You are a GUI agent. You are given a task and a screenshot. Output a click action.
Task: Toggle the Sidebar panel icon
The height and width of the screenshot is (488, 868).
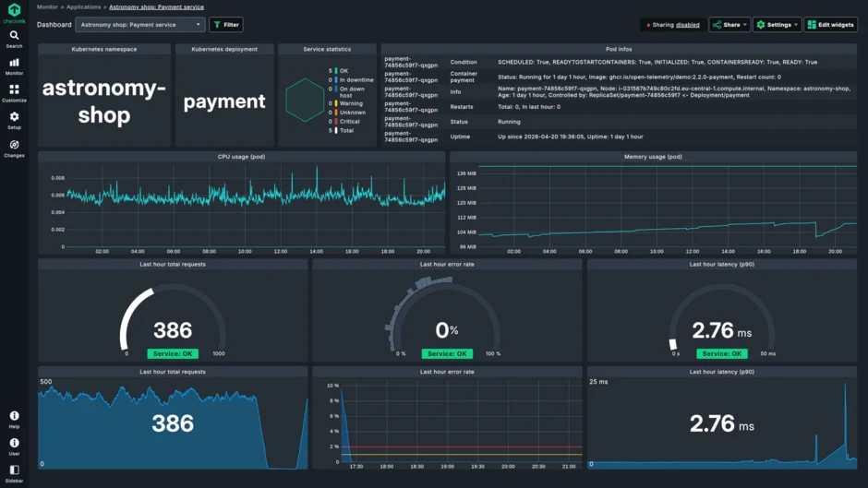pos(14,473)
